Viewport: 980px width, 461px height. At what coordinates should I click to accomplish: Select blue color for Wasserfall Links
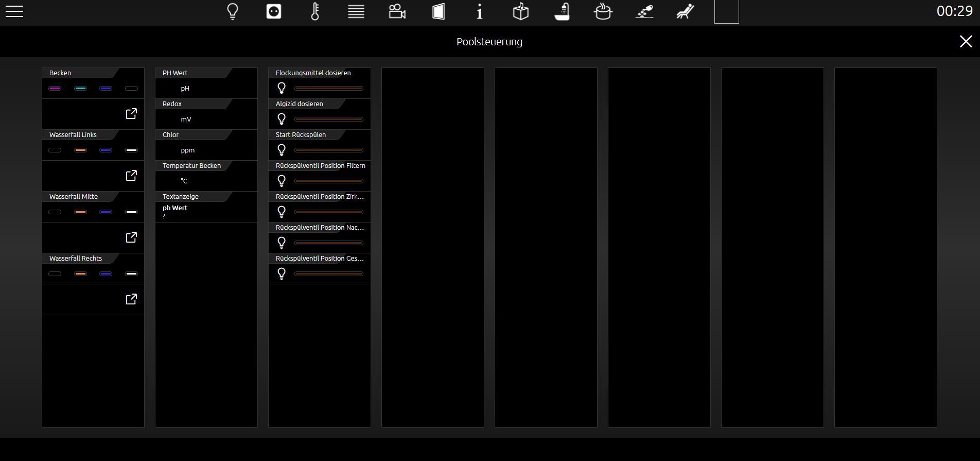coord(106,150)
